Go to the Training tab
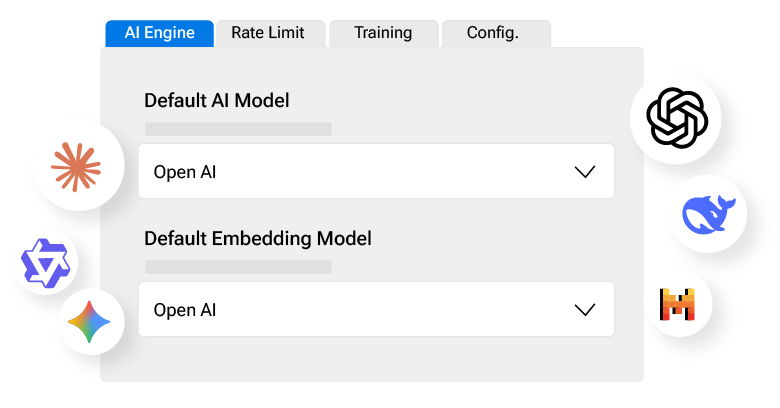780x408 pixels. coord(383,33)
